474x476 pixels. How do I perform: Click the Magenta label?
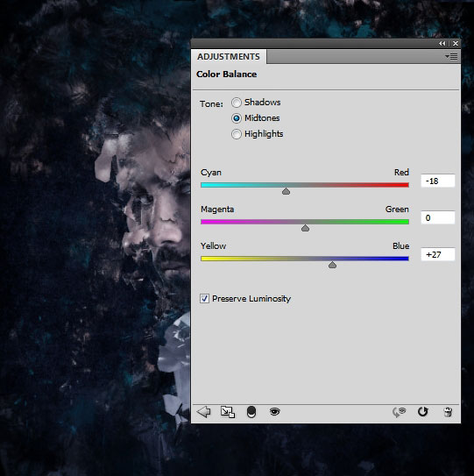point(217,210)
